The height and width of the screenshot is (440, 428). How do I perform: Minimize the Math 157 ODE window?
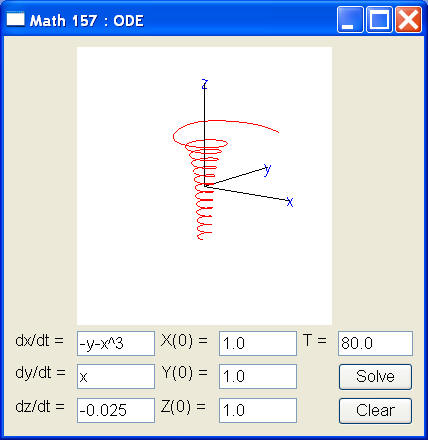coord(350,20)
